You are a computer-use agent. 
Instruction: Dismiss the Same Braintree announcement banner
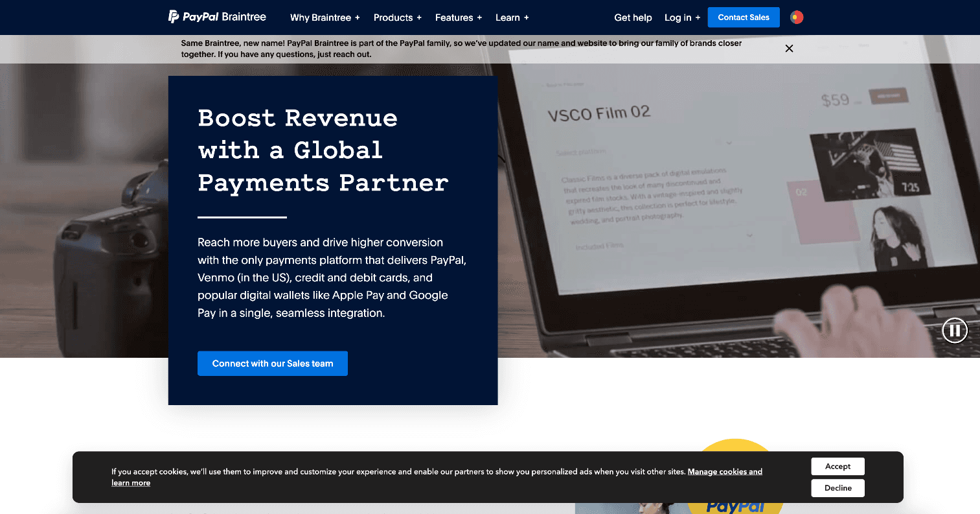click(789, 49)
